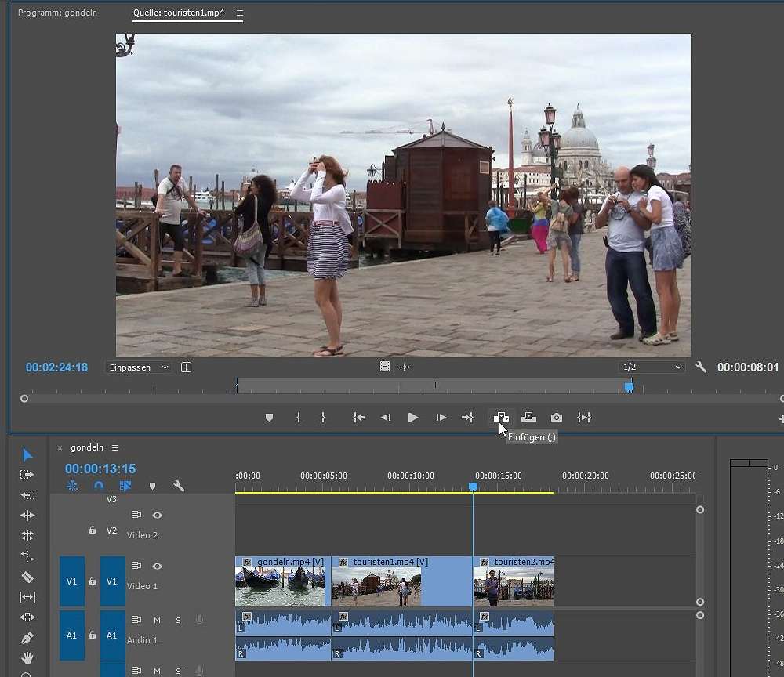
Task: Open the source monitor panel menu
Action: (240, 13)
